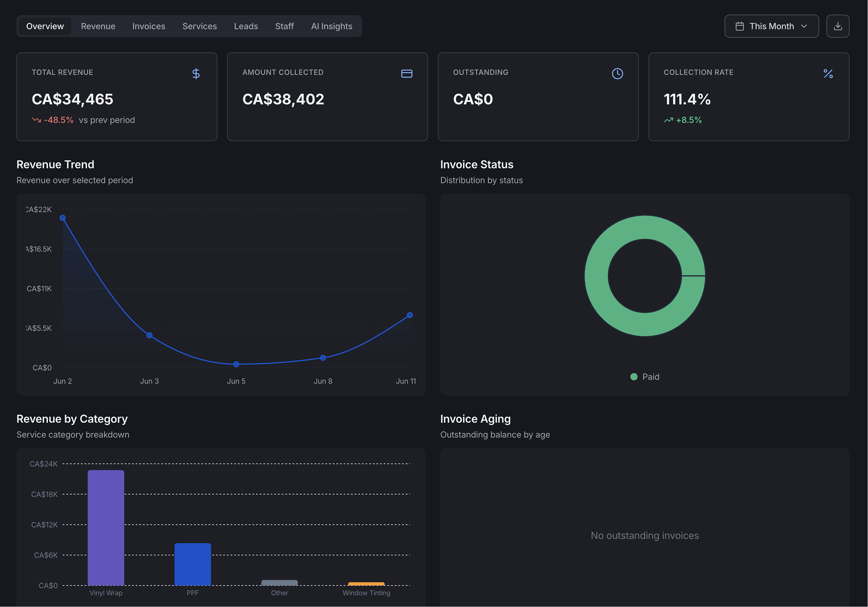868x607 pixels.
Task: Open the This Month period dropdown
Action: (x=771, y=26)
